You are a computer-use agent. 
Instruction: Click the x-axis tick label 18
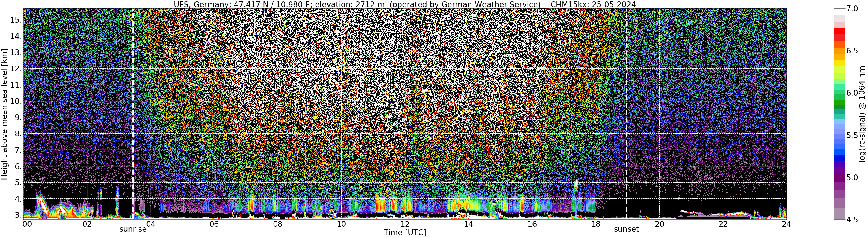596,224
